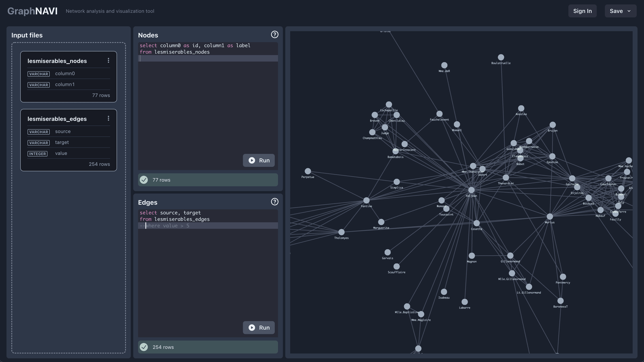Select the Fantine node circle
The width and height of the screenshot is (644, 362).
click(366, 200)
